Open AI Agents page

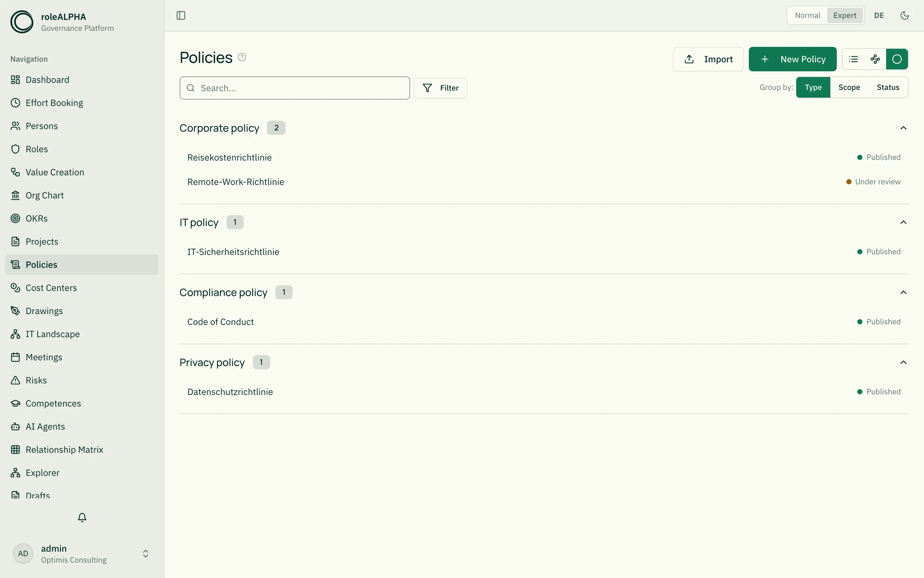click(x=82, y=427)
